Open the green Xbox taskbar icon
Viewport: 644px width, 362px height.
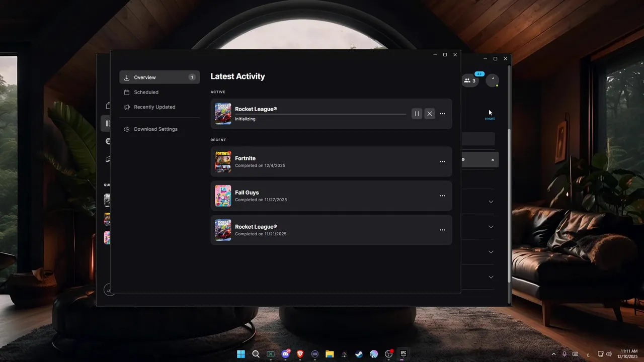[x=271, y=354]
